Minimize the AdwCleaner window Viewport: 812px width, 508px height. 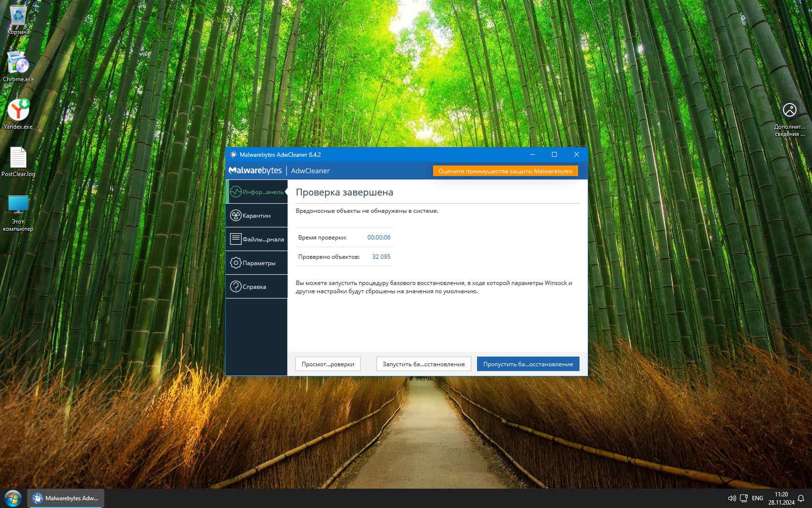click(x=533, y=154)
